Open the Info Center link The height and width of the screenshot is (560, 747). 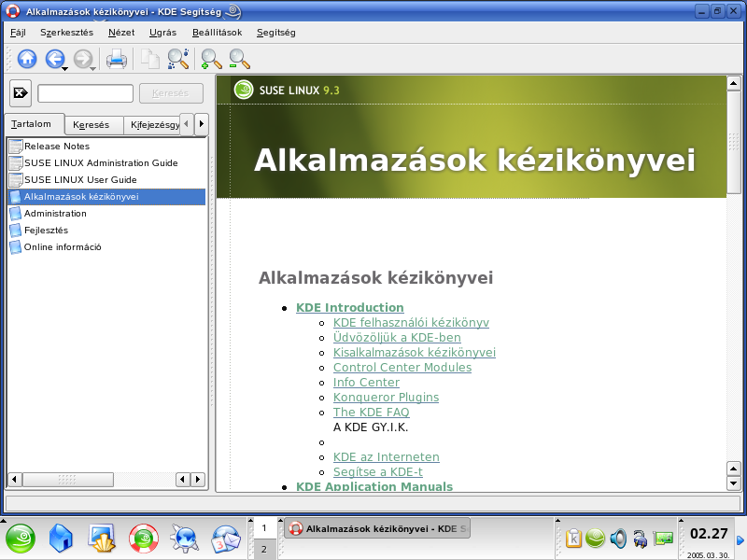[x=366, y=383]
